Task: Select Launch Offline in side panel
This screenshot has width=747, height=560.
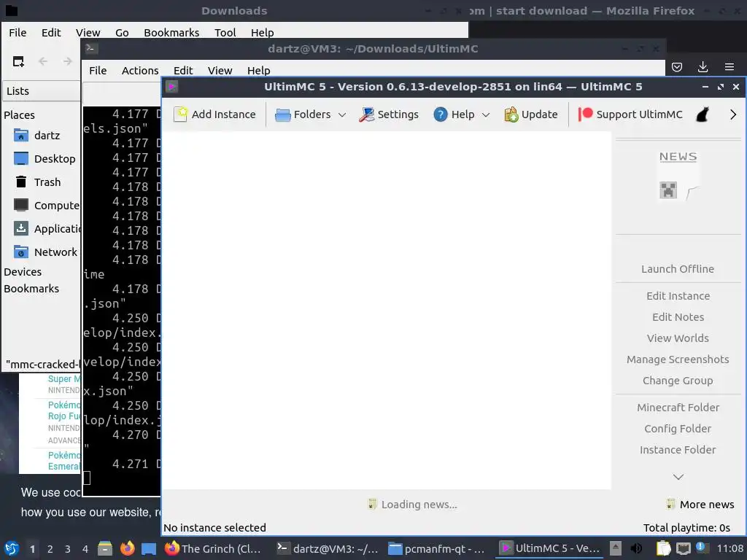Action: coord(678,269)
